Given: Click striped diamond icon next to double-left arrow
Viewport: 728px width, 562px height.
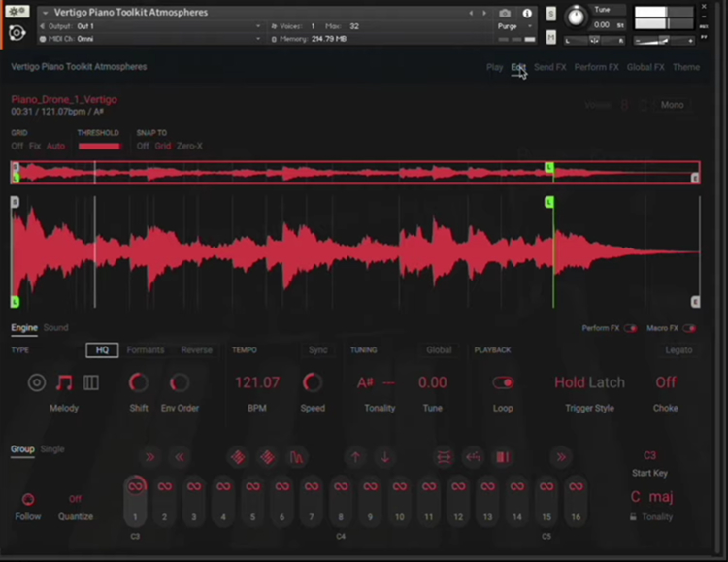Looking at the screenshot, I should [x=238, y=457].
